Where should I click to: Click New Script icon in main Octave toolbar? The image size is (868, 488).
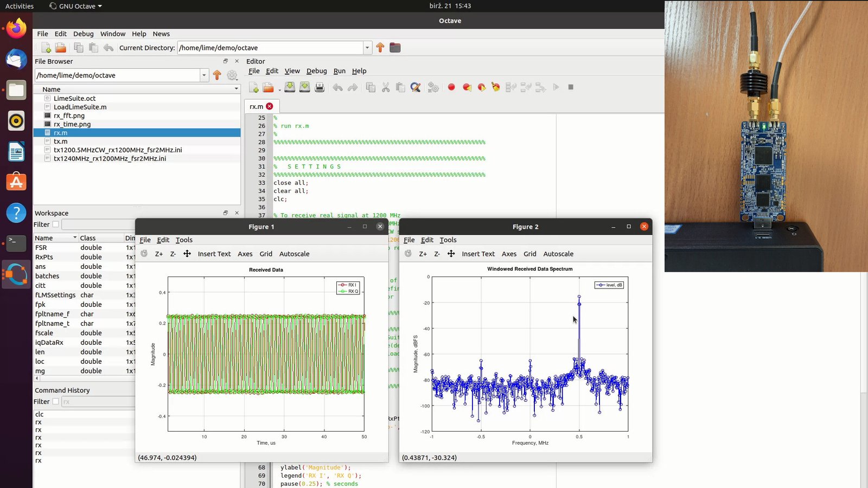click(x=46, y=48)
